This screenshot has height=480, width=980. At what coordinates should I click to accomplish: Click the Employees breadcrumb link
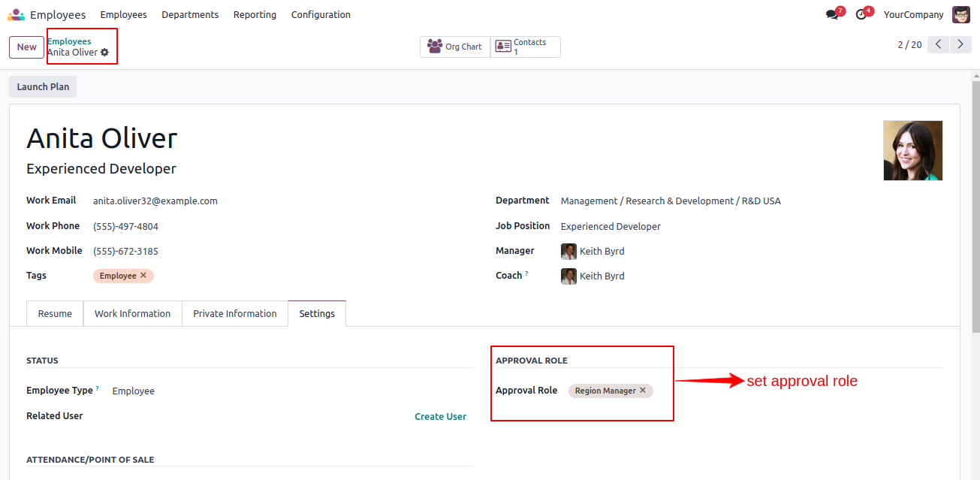pos(69,41)
